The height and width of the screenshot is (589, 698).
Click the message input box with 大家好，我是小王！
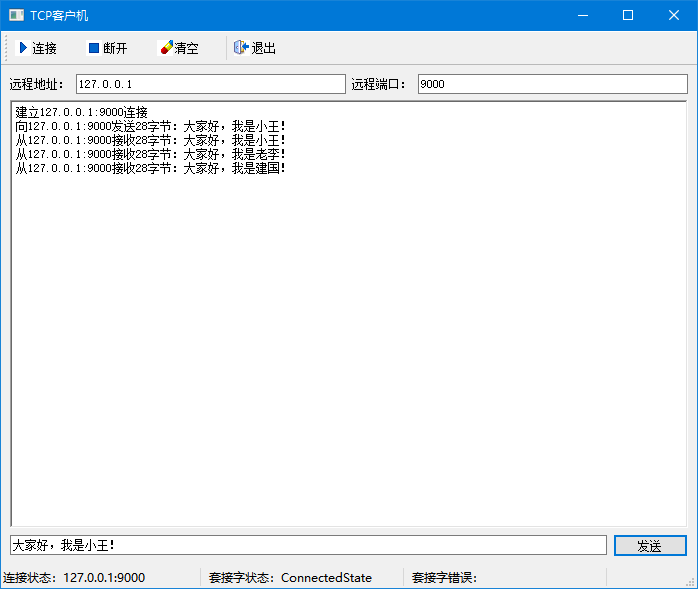point(308,545)
